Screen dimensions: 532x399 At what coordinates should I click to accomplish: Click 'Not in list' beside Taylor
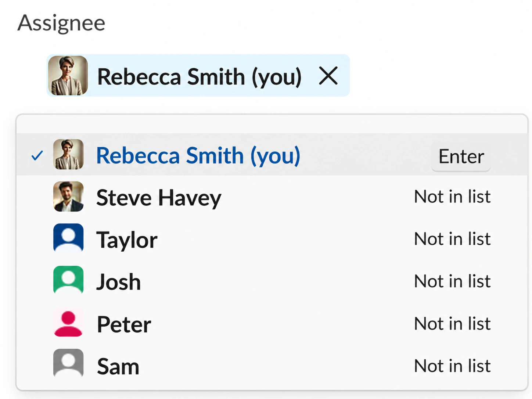452,239
